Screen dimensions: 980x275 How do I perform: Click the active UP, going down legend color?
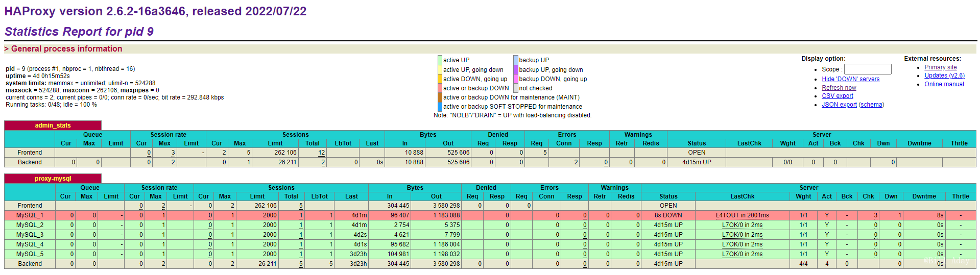(x=440, y=70)
